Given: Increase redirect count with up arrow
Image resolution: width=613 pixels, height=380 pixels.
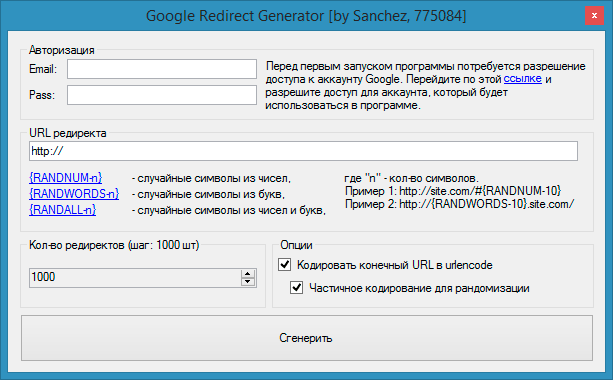Looking at the screenshot, I should 247,274.
